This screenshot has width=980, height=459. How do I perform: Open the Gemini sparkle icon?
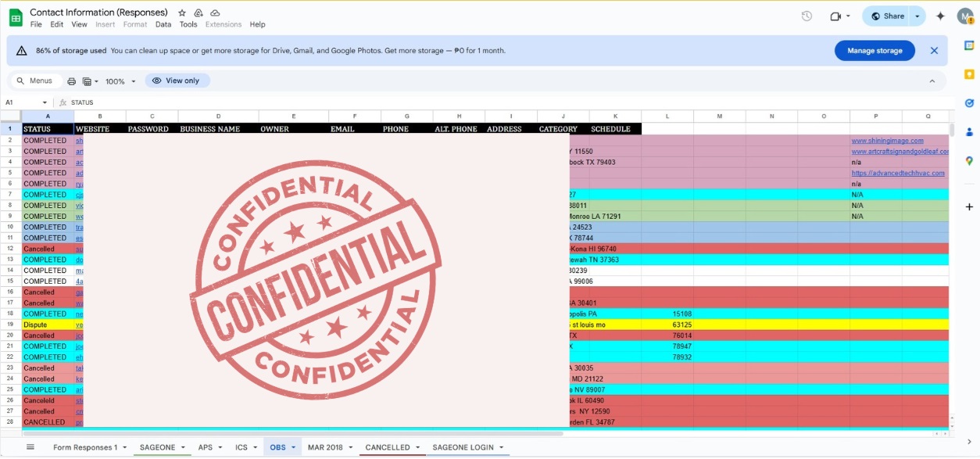[x=940, y=16]
